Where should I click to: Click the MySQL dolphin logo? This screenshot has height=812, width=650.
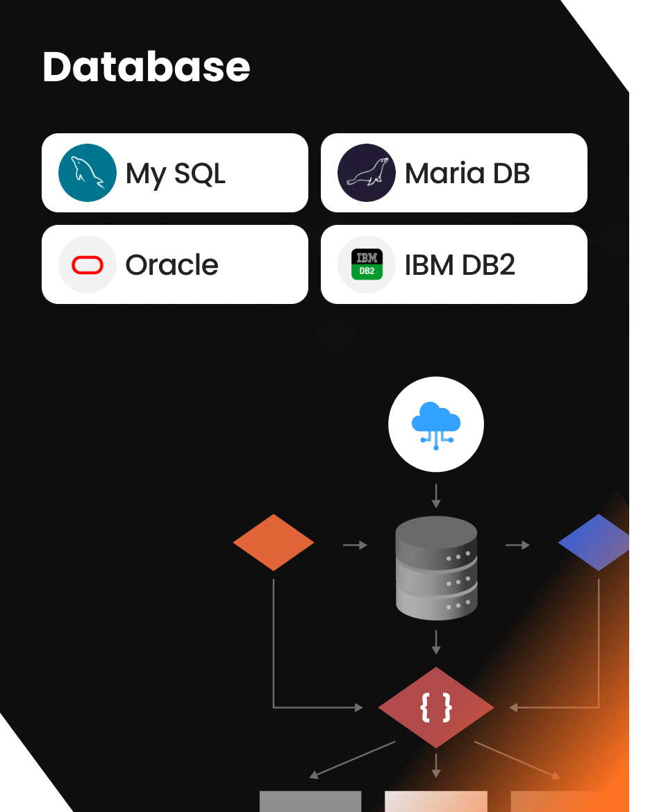(87, 173)
